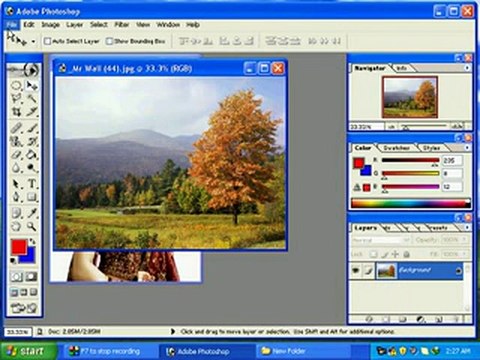Click foreground color swatch in toolbox
The image size is (480, 360).
click(19, 247)
